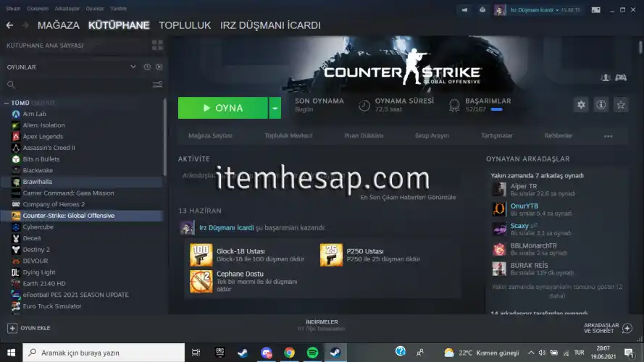Click the announcements megaphone icon

tap(464, 10)
